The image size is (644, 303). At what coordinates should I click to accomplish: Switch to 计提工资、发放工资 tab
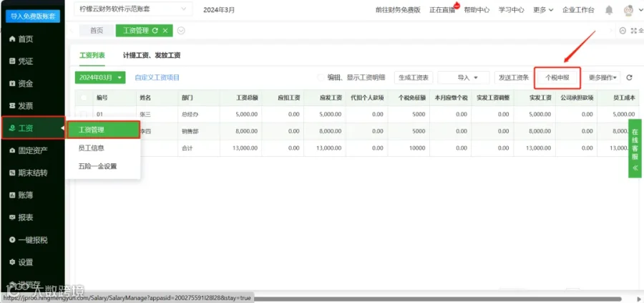(x=152, y=55)
